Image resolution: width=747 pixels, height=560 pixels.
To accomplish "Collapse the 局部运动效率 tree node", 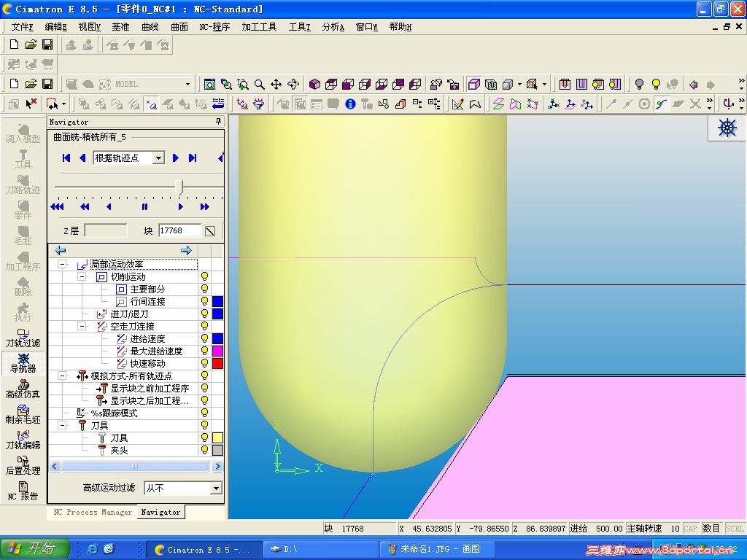I will (62, 264).
